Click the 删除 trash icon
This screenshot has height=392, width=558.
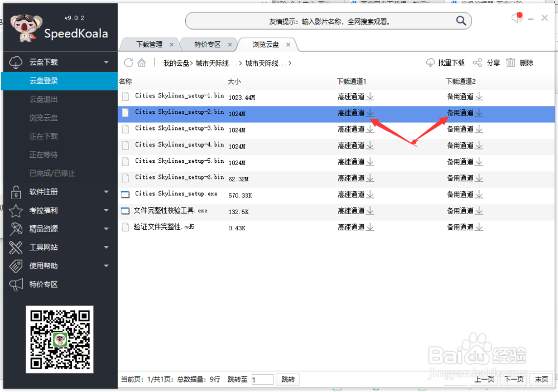click(511, 62)
